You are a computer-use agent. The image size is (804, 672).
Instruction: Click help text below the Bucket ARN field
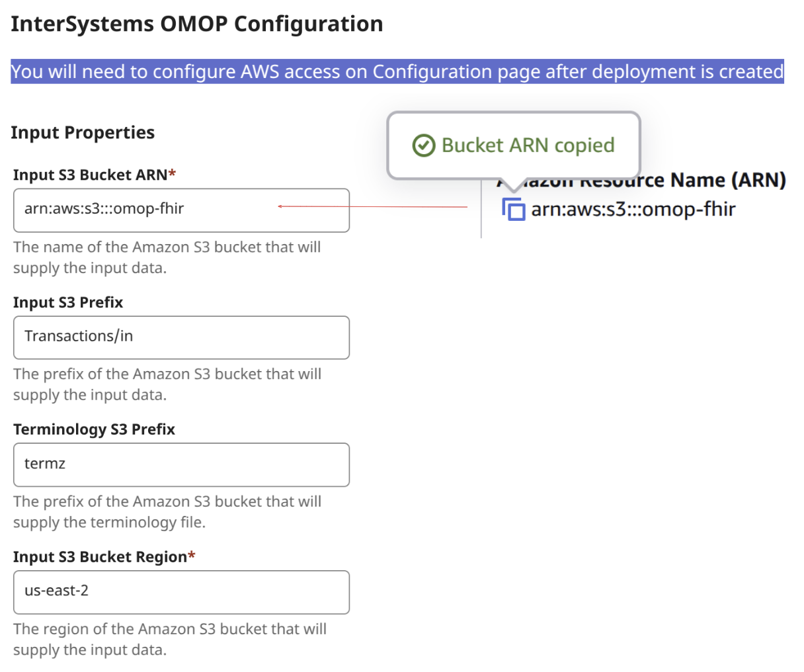pos(167,257)
